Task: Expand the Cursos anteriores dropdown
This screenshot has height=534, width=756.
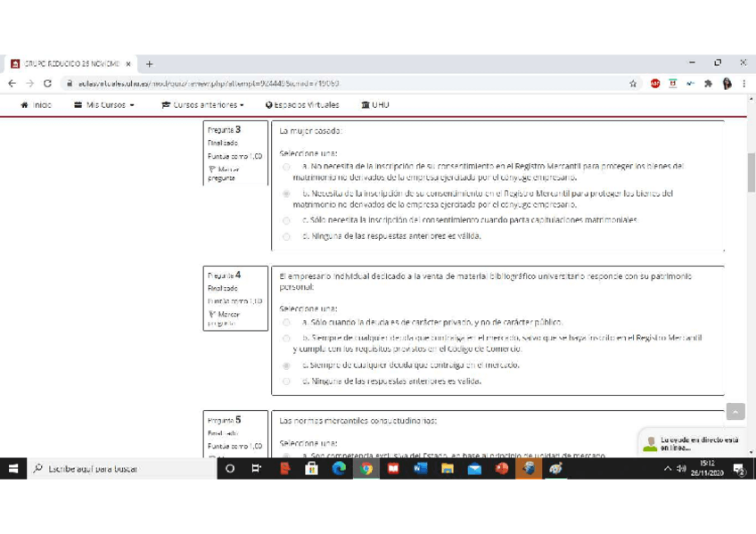Action: (x=202, y=105)
